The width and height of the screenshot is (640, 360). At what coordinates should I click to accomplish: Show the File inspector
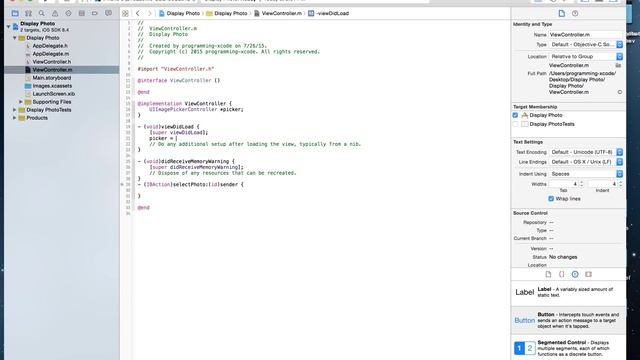click(x=562, y=13)
